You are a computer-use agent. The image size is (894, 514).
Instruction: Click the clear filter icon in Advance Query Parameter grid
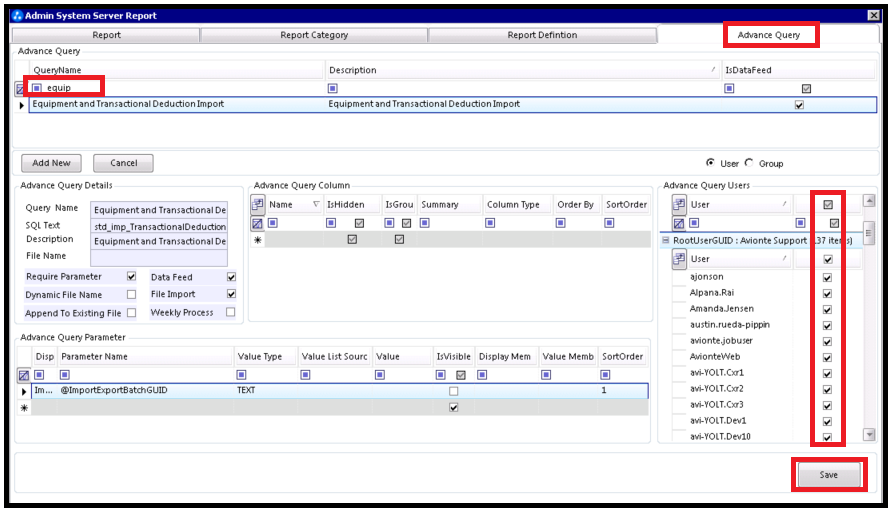point(24,375)
